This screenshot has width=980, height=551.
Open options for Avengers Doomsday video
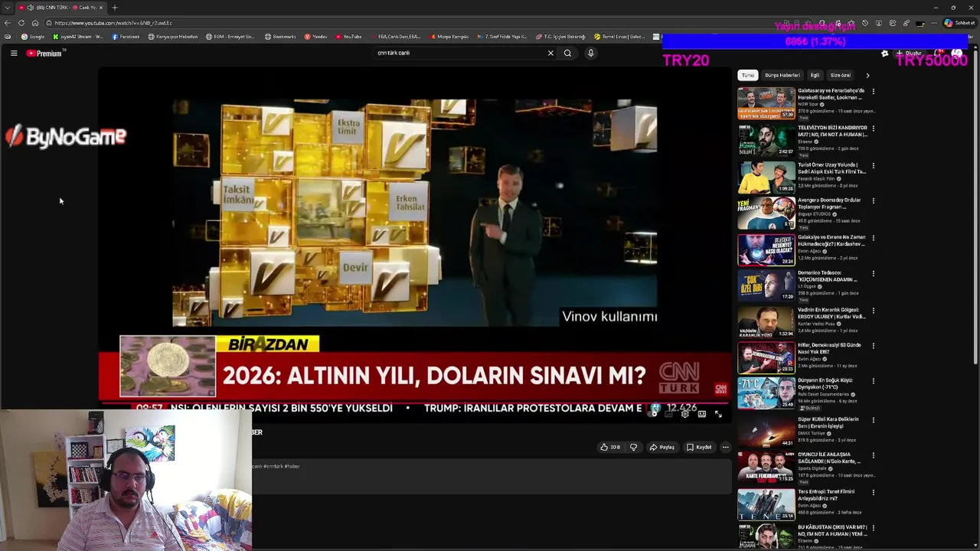(x=873, y=201)
